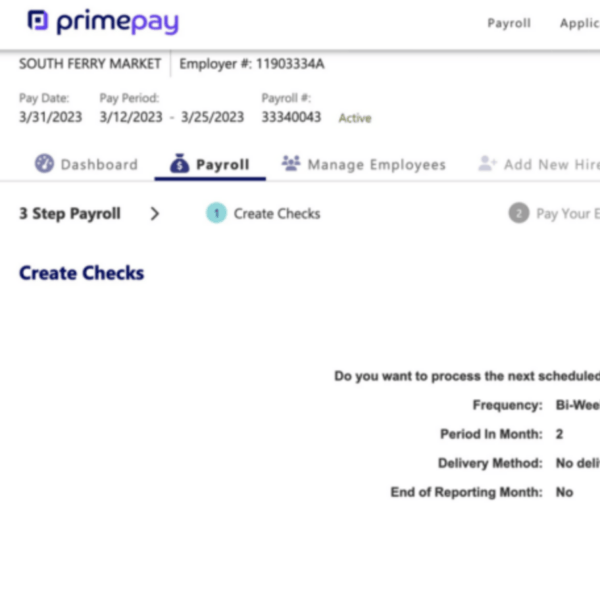Click the Create Checks step label

pos(277,214)
